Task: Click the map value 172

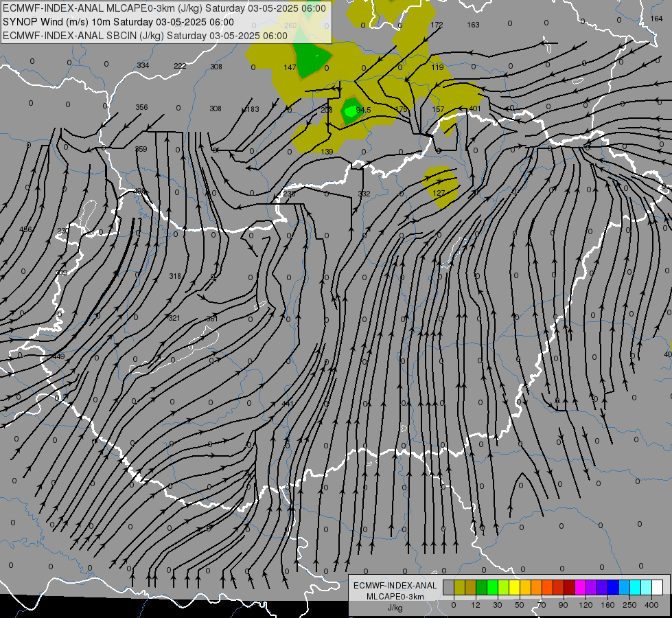Action: (x=437, y=25)
